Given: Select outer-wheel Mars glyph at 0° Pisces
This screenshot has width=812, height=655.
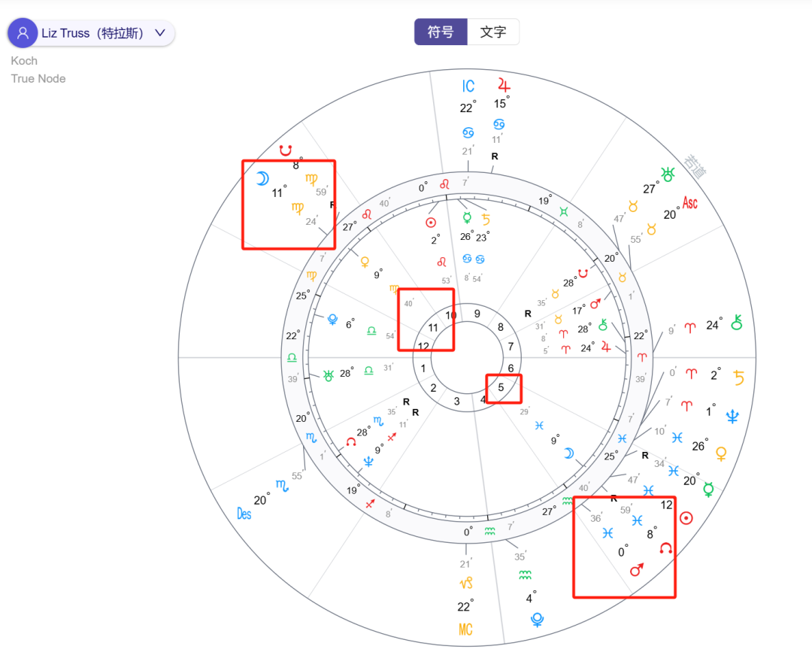Looking at the screenshot, I should [637, 569].
